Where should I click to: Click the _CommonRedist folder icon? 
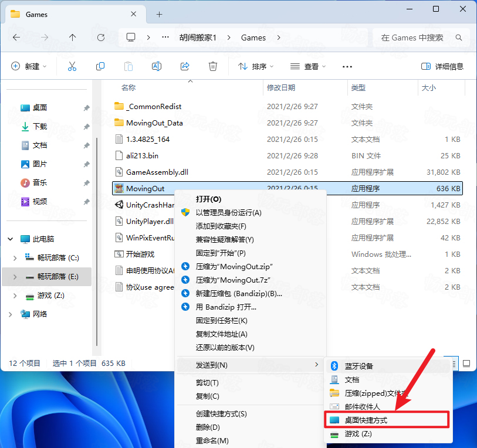pos(119,106)
